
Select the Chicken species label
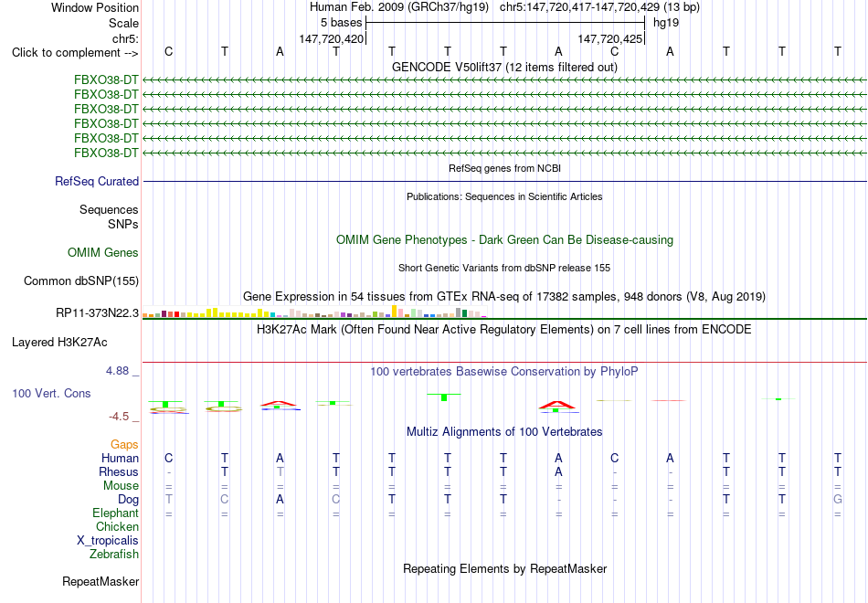(117, 526)
